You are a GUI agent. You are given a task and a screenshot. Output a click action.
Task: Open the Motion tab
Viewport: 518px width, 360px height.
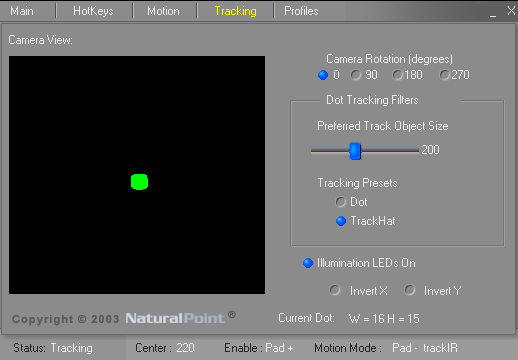pyautogui.click(x=163, y=11)
